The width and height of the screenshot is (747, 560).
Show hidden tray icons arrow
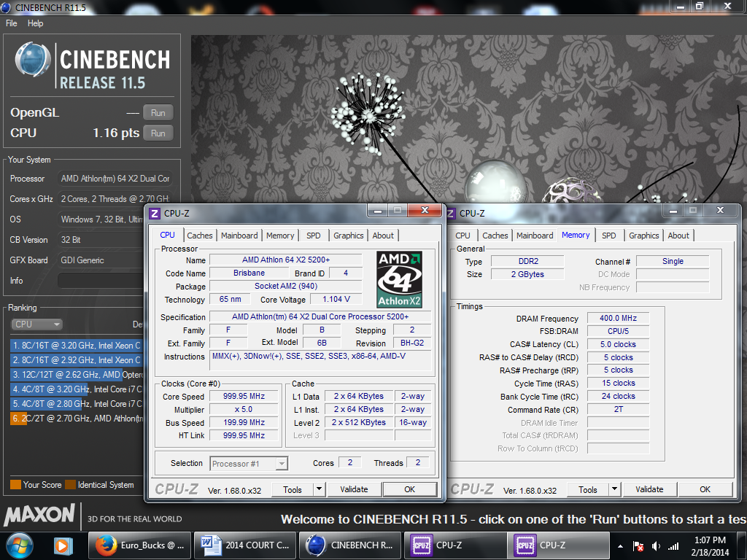(x=620, y=546)
